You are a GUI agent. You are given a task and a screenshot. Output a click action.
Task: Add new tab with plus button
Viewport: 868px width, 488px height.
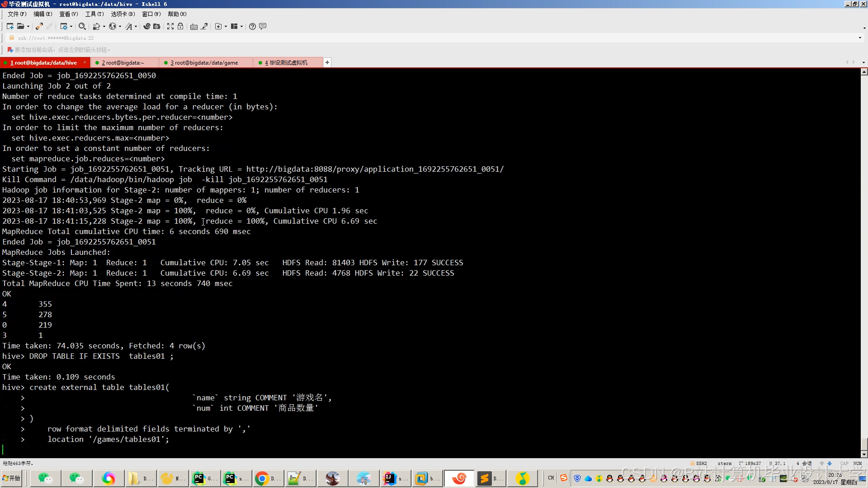327,62
